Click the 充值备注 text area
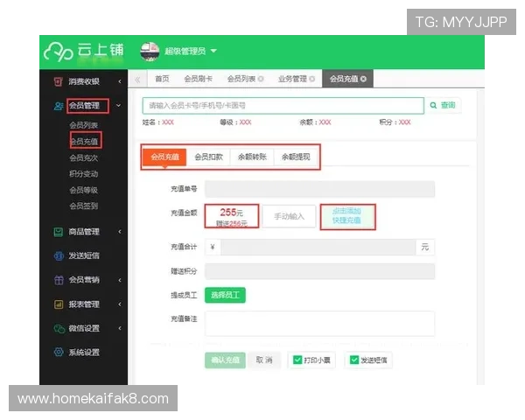Image resolution: width=525 pixels, height=420 pixels. (319, 324)
